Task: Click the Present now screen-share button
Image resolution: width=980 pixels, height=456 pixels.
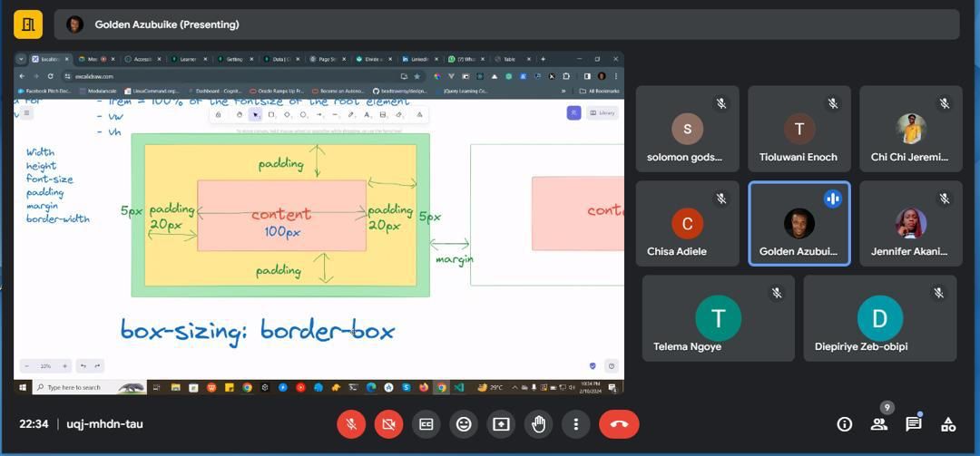Action: click(501, 424)
